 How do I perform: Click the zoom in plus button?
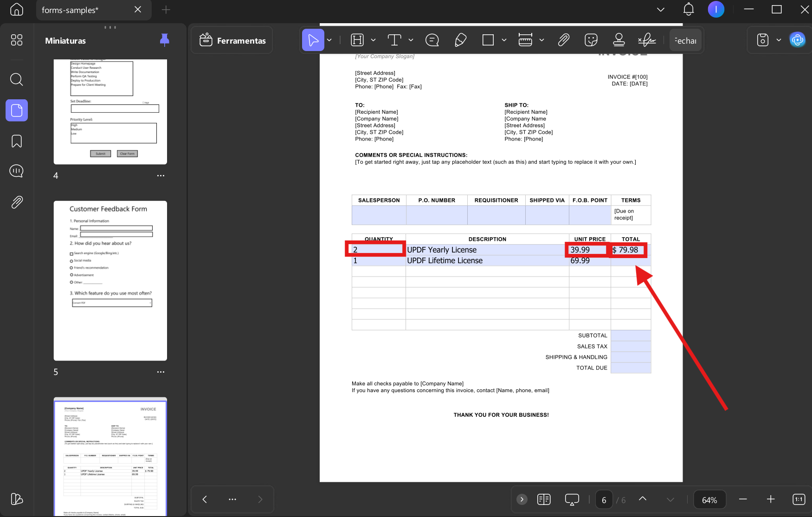pos(771,499)
